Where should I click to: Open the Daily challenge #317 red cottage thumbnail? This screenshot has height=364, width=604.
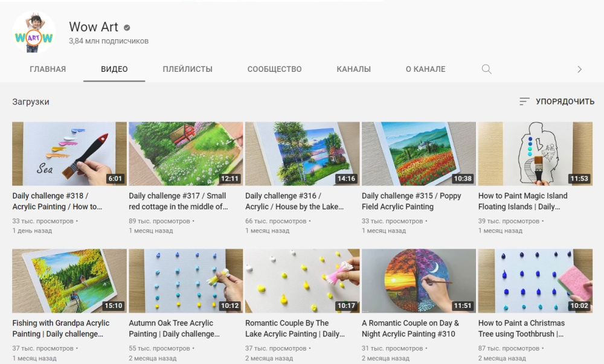click(x=185, y=154)
